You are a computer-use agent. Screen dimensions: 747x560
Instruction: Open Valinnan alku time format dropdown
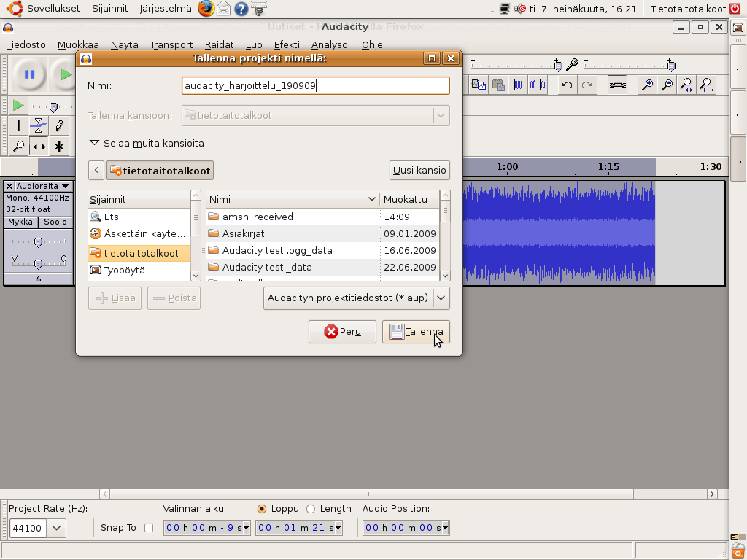click(x=246, y=528)
